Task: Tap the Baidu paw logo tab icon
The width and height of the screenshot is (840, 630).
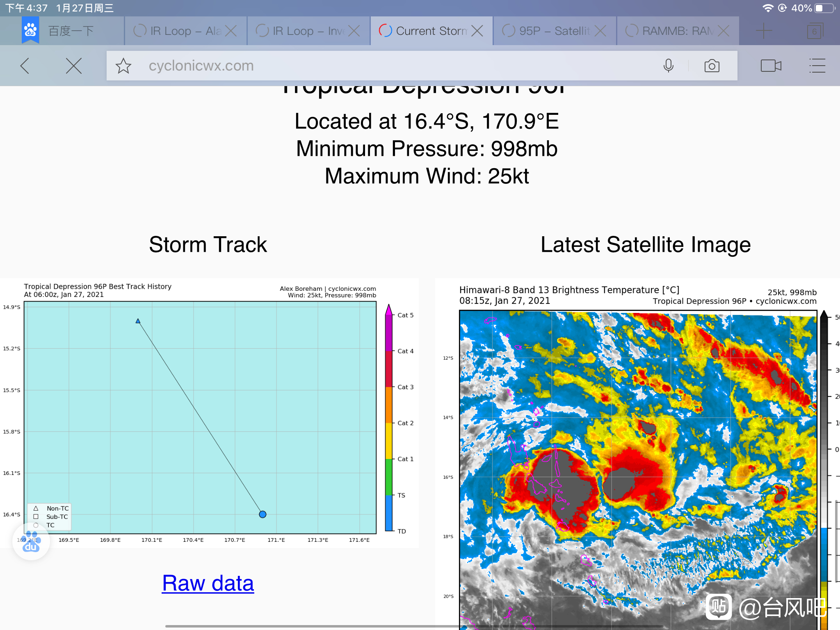Action: click(30, 30)
